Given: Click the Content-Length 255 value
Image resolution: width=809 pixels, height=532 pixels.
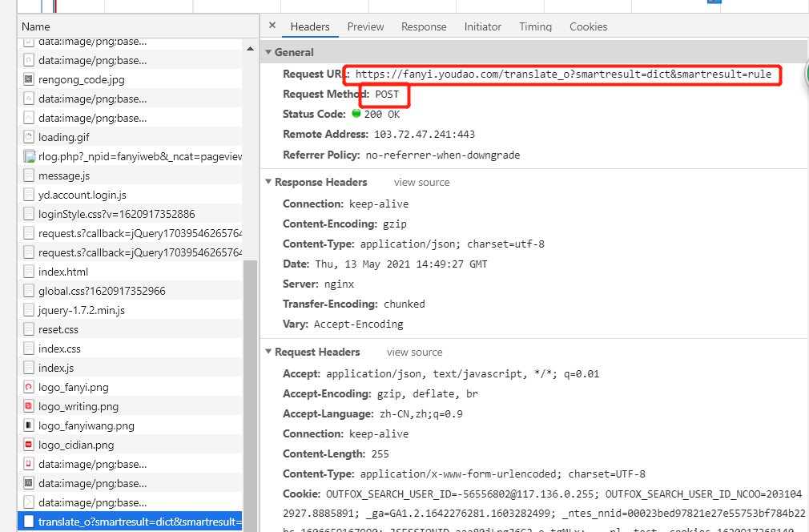Looking at the screenshot, I should pos(380,454).
